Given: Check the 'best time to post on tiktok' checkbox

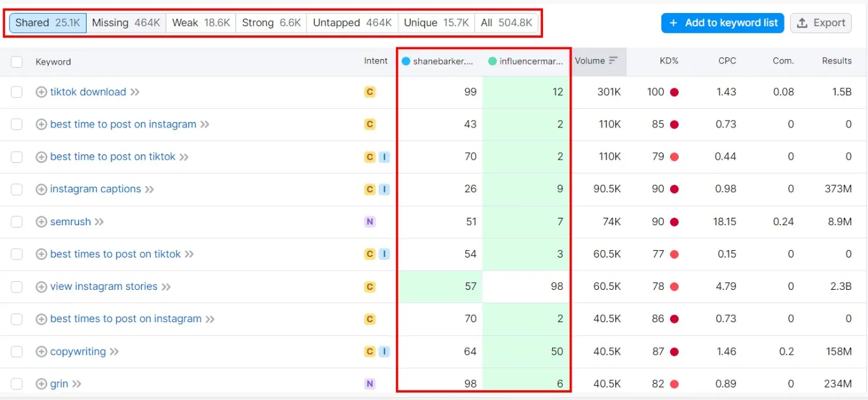Looking at the screenshot, I should tap(17, 157).
